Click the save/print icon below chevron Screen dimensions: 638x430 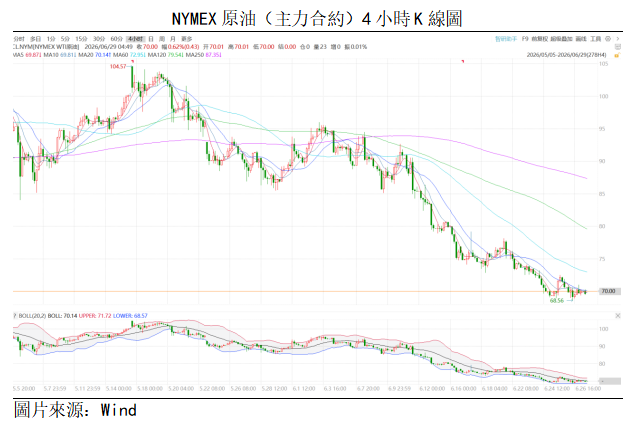[618, 47]
